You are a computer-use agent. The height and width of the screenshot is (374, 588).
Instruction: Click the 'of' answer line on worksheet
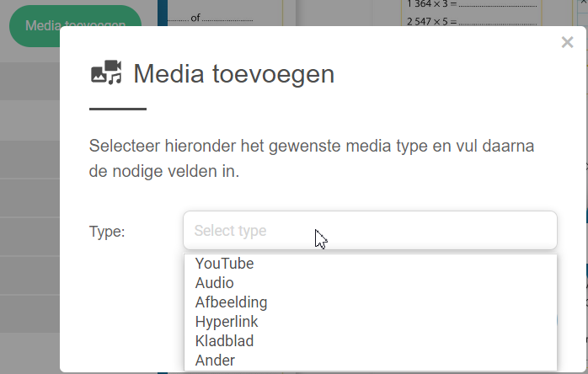[211, 18]
